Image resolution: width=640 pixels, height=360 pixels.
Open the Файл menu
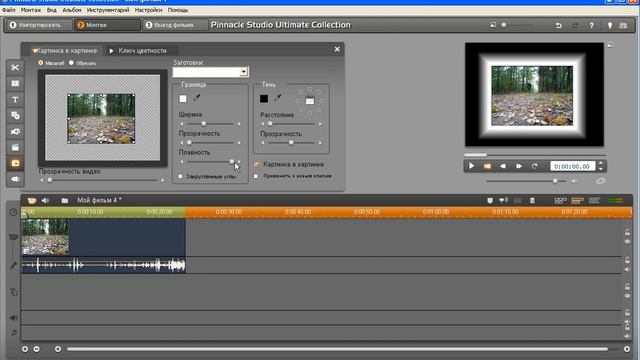(x=9, y=10)
